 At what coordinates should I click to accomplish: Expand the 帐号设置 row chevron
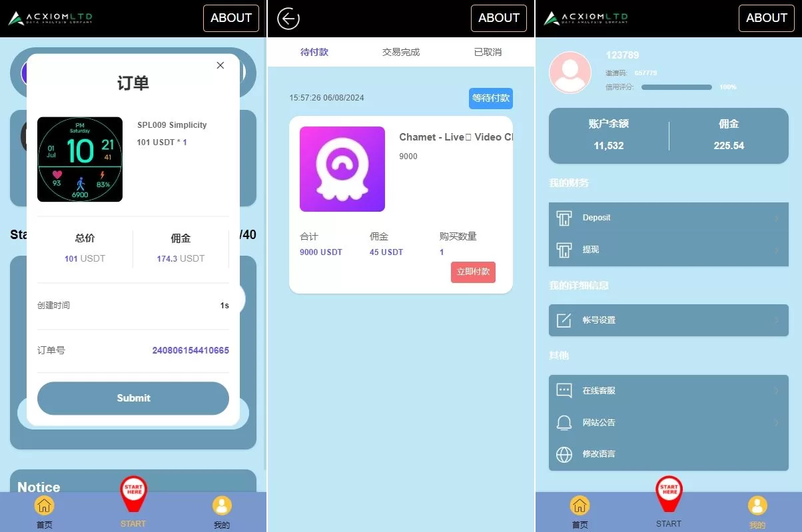[777, 320]
